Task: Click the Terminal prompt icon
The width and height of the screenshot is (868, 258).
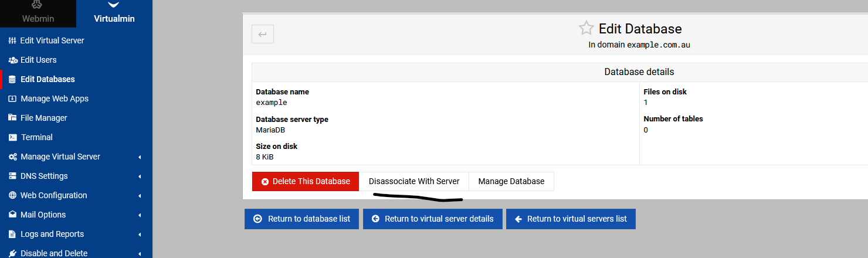Action: [x=12, y=137]
